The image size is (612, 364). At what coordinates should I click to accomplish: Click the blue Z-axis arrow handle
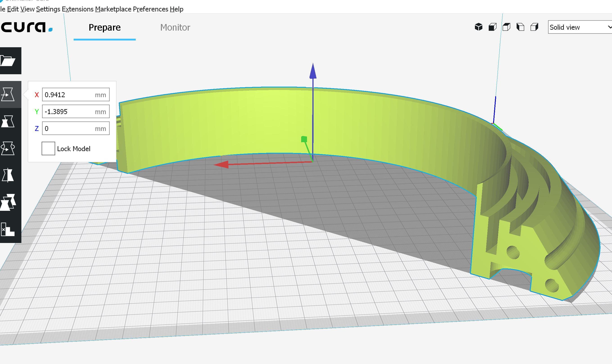(x=313, y=71)
